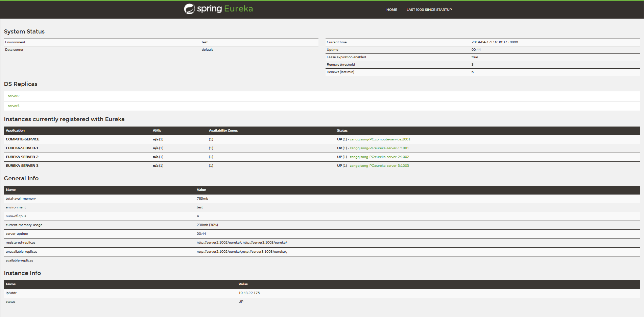Select the EUREKA-SERVER-2 application name

click(x=22, y=157)
